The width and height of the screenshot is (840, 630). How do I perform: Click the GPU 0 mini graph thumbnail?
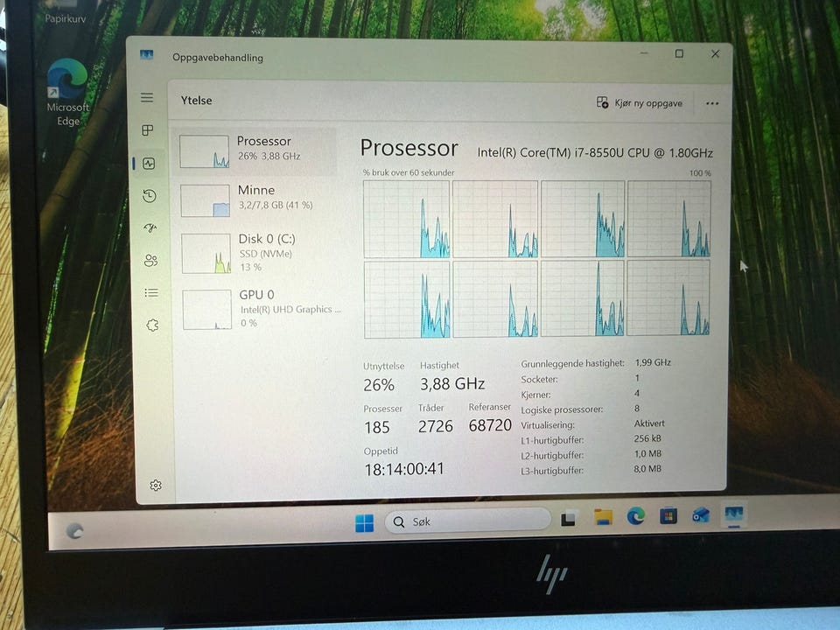207,309
